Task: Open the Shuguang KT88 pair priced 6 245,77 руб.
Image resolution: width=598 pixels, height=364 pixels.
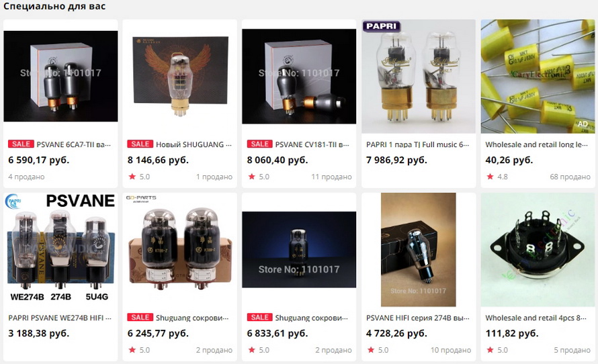Action: [180, 250]
